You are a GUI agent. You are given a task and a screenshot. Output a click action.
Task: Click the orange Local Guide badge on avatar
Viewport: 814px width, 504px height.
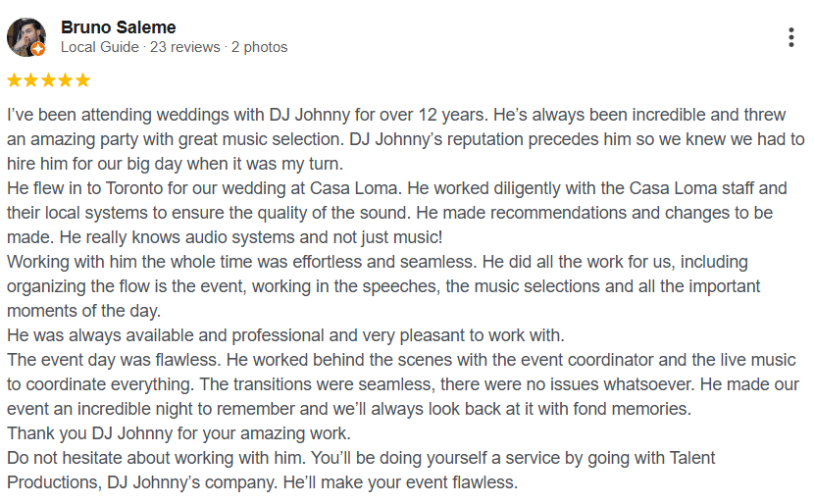coord(38,49)
